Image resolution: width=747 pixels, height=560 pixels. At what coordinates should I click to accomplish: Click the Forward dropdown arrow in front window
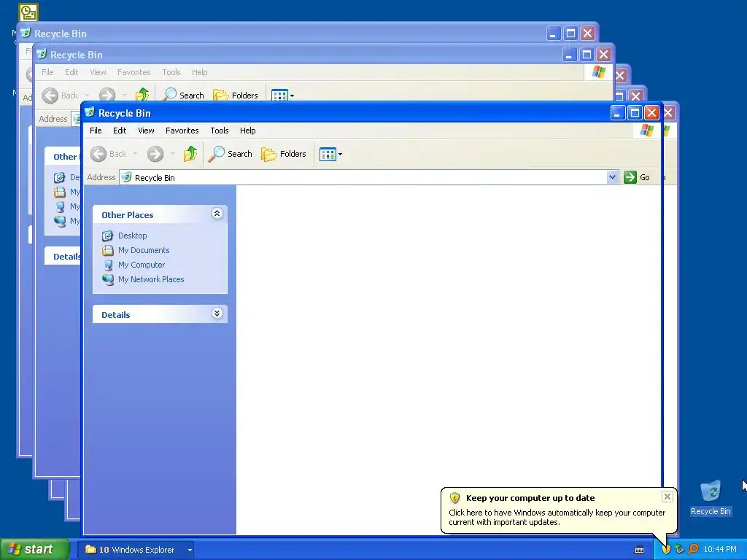172,154
